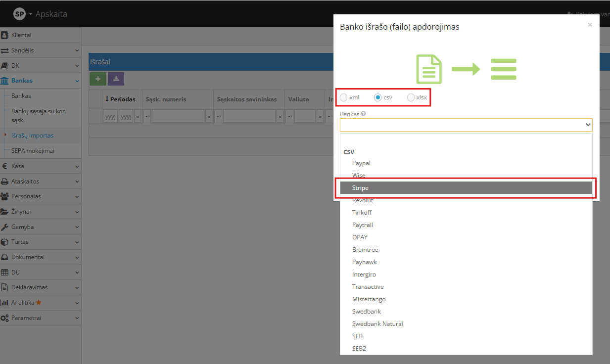Viewport: 610px width, 364px height.
Task: Click the SP logo in the top bar
Action: pos(20,14)
